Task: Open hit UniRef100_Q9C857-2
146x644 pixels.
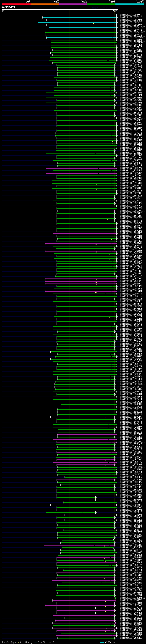Action: point(132,37)
